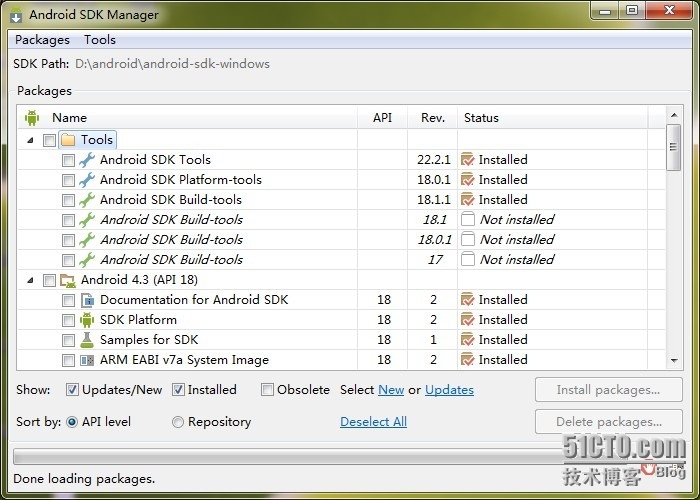
Task: Toggle the Installed show checkbox
Action: click(x=178, y=390)
